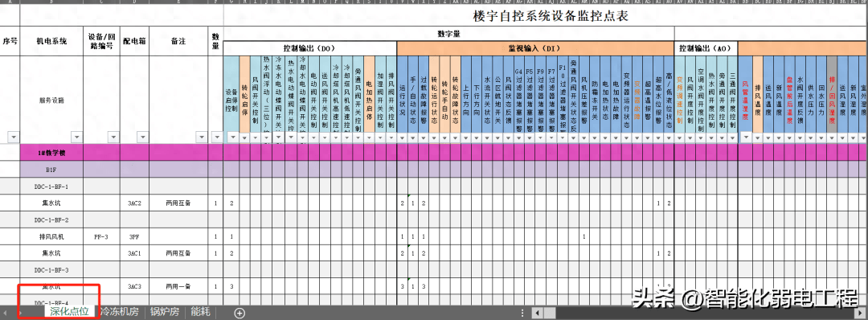Select the PF-3 cell
The height and width of the screenshot is (320, 868).
(101, 236)
